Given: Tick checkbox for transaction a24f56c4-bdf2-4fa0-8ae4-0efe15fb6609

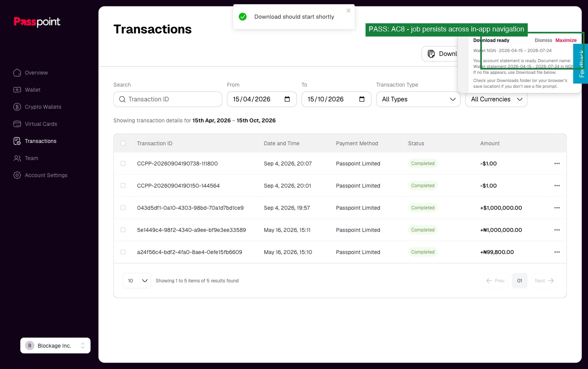Looking at the screenshot, I should tap(123, 252).
